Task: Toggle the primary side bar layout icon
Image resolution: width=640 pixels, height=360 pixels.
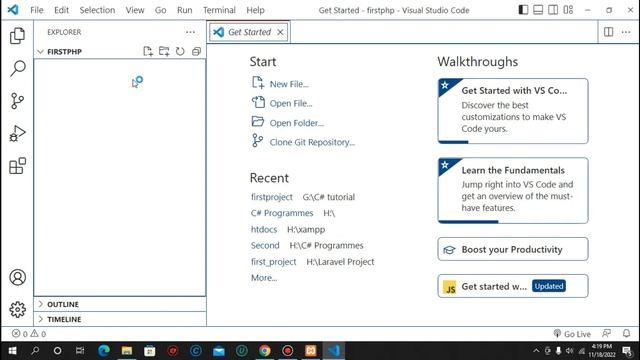Action: pos(523,10)
